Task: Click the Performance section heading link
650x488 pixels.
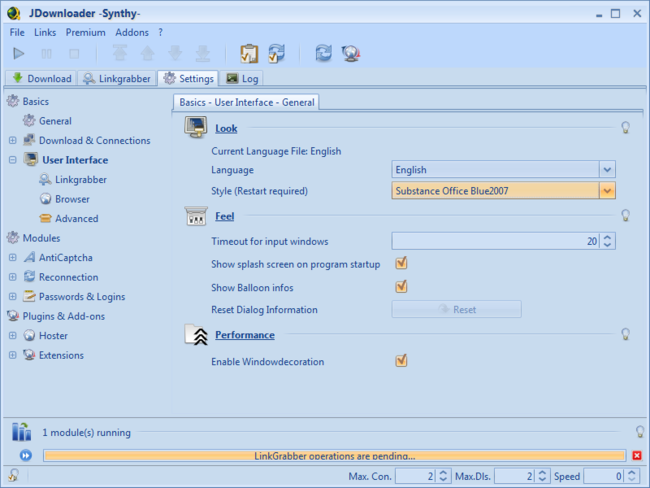Action: [x=245, y=335]
